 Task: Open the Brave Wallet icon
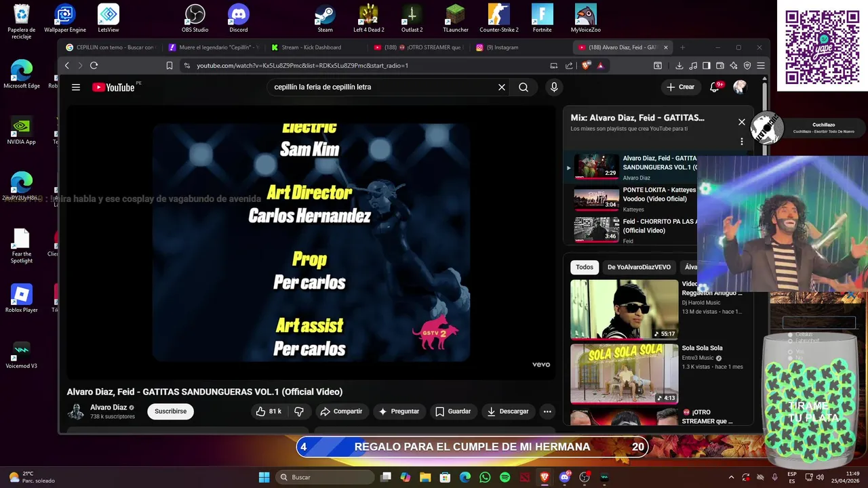[x=720, y=66]
